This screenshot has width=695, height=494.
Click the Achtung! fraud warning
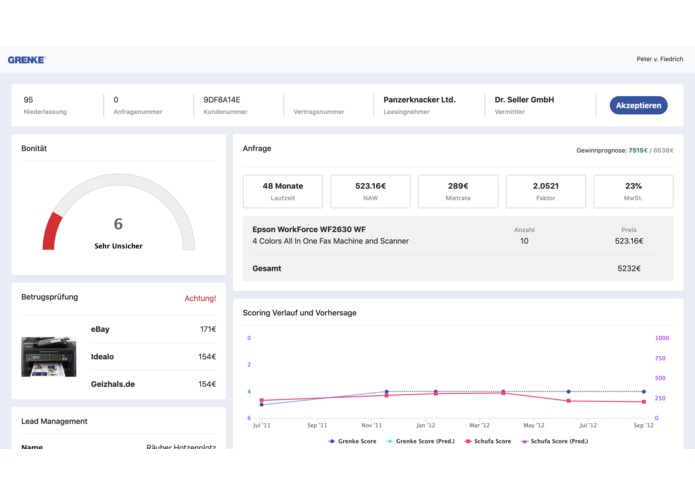(200, 298)
